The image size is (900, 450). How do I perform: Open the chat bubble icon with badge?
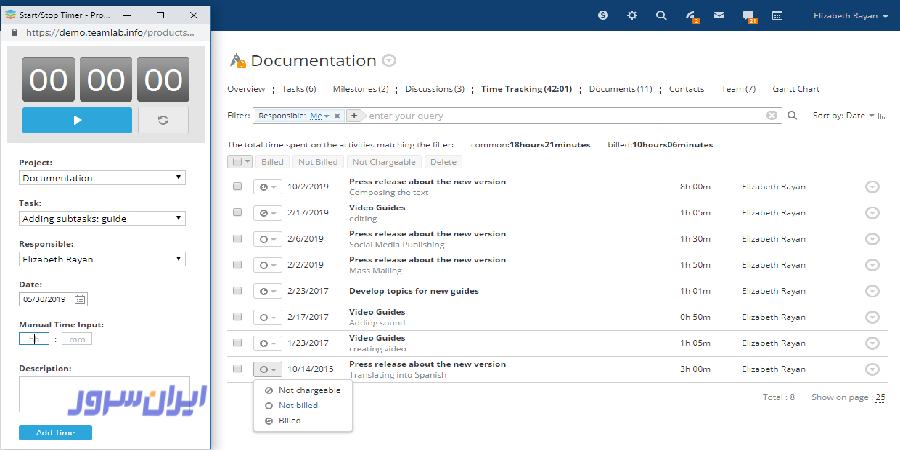point(748,15)
